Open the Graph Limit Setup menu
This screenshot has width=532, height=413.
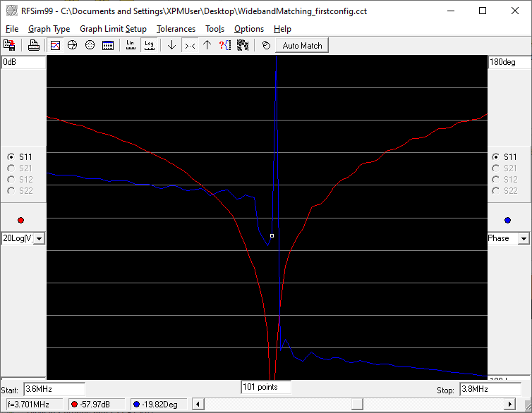113,29
